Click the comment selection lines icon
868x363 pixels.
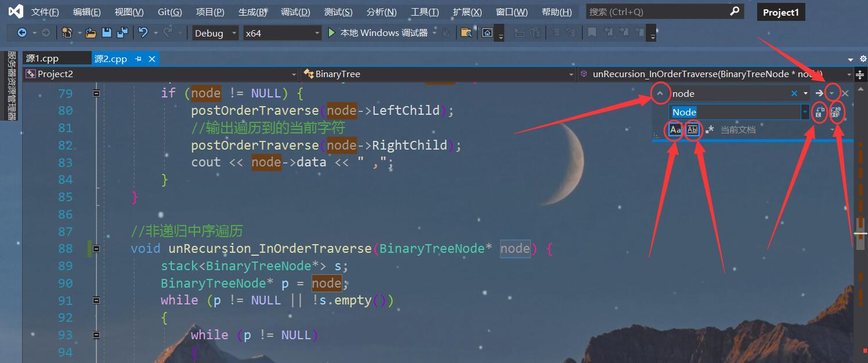(x=555, y=33)
